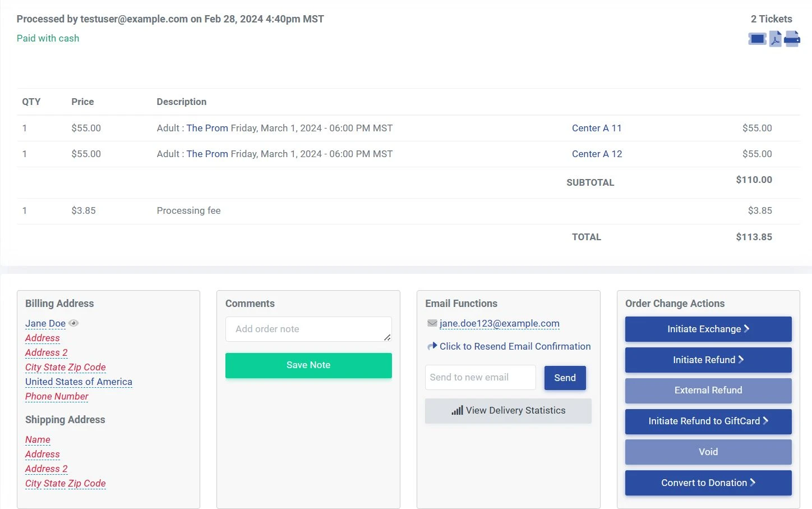The image size is (812, 509).
Task: Open seat link Center A 11
Action: pos(597,129)
